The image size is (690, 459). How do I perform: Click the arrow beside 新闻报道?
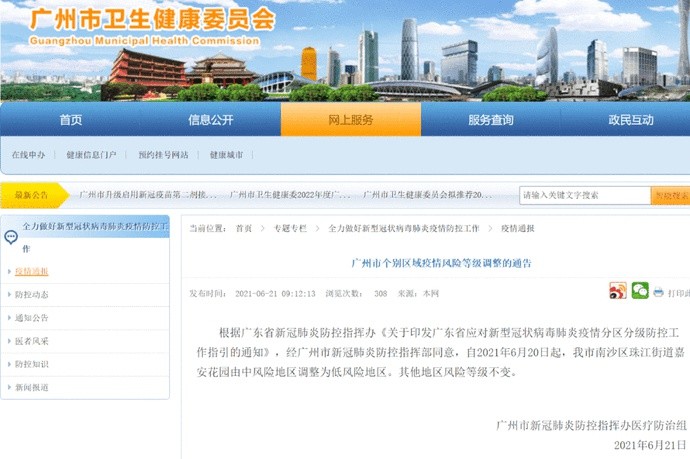(9, 387)
